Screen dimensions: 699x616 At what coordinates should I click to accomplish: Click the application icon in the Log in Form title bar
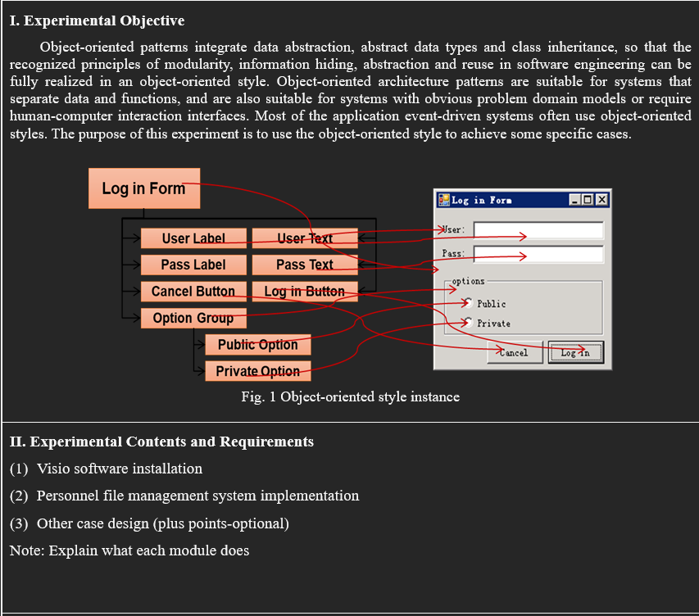443,200
